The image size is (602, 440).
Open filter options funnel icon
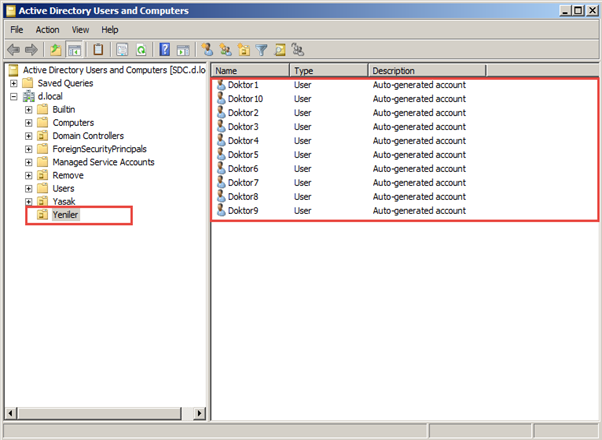pyautogui.click(x=261, y=50)
